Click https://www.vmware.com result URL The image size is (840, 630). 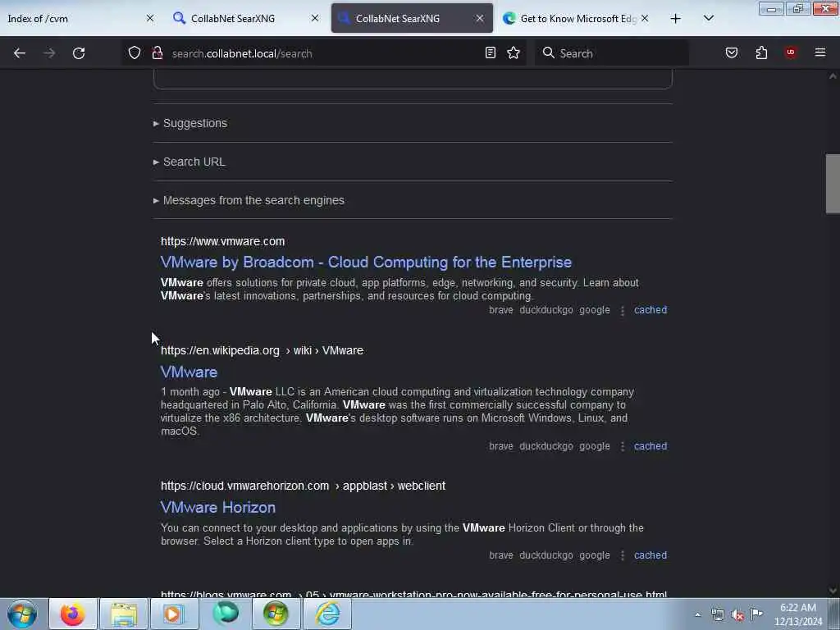point(223,241)
